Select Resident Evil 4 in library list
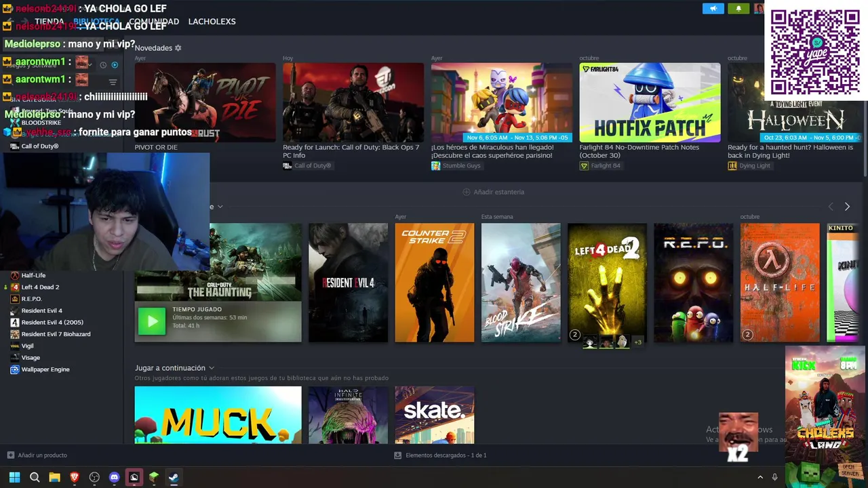 [x=41, y=310]
